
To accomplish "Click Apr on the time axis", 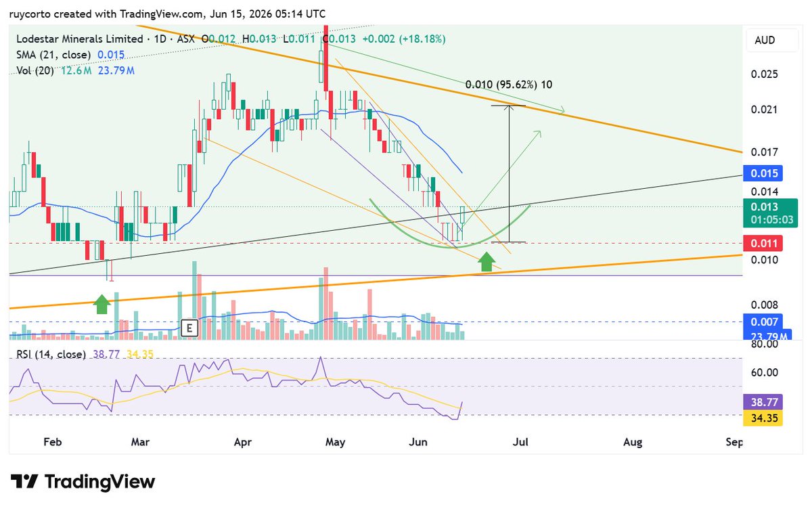I will [242, 443].
